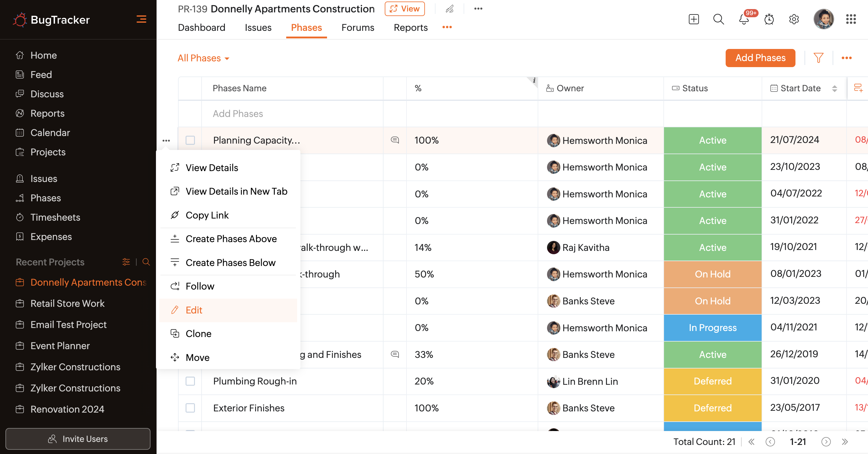The height and width of the screenshot is (454, 868).
Task: Click the timer stopwatch icon in header
Action: click(x=769, y=19)
